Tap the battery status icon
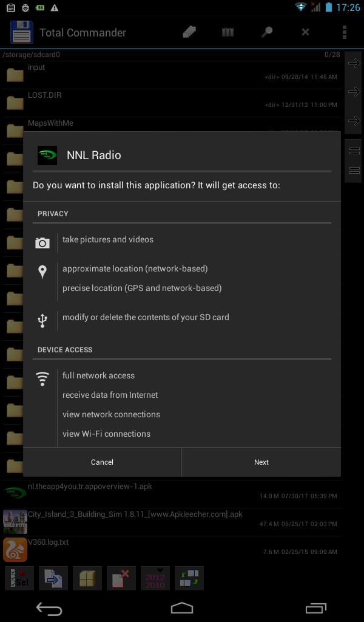The height and width of the screenshot is (622, 364). point(328,7)
